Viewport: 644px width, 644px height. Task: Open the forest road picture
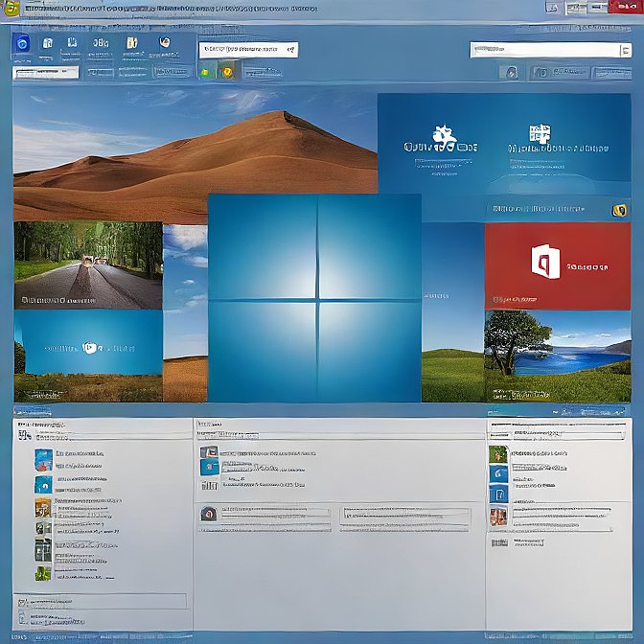point(88,265)
